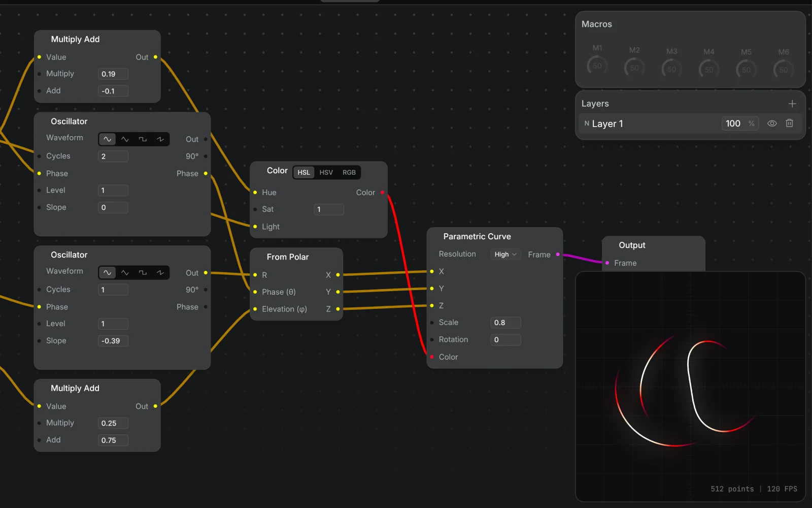Adjust the M5 macro knob
The width and height of the screenshot is (812, 508).
point(746,70)
